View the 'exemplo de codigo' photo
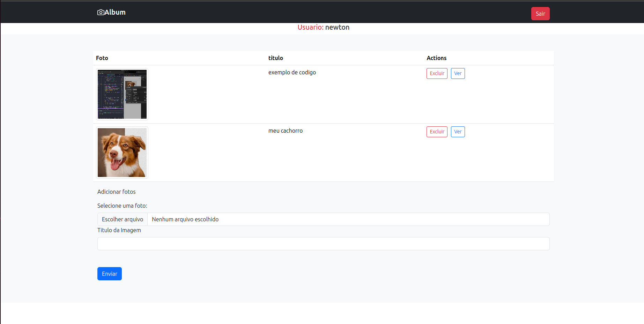The width and height of the screenshot is (644, 324). click(458, 73)
